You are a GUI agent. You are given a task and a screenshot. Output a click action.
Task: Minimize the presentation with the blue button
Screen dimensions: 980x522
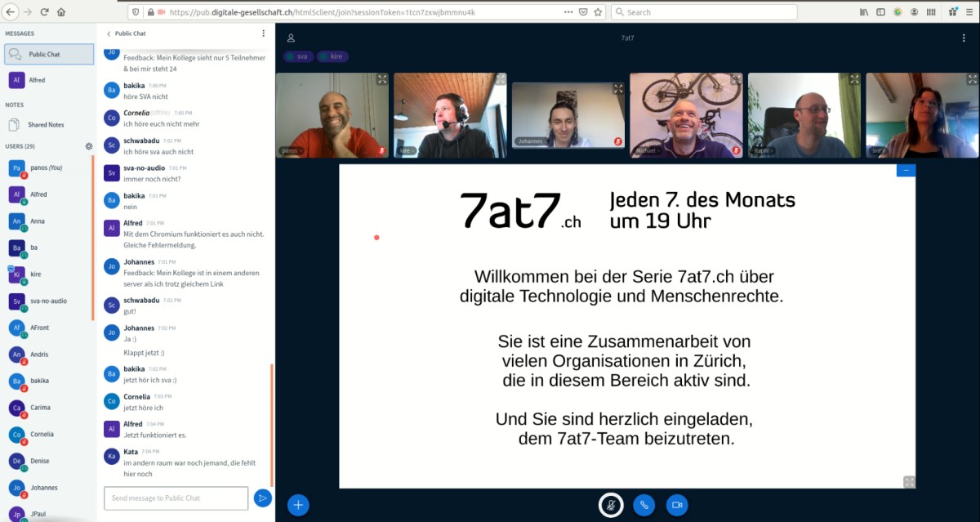pyautogui.click(x=905, y=170)
